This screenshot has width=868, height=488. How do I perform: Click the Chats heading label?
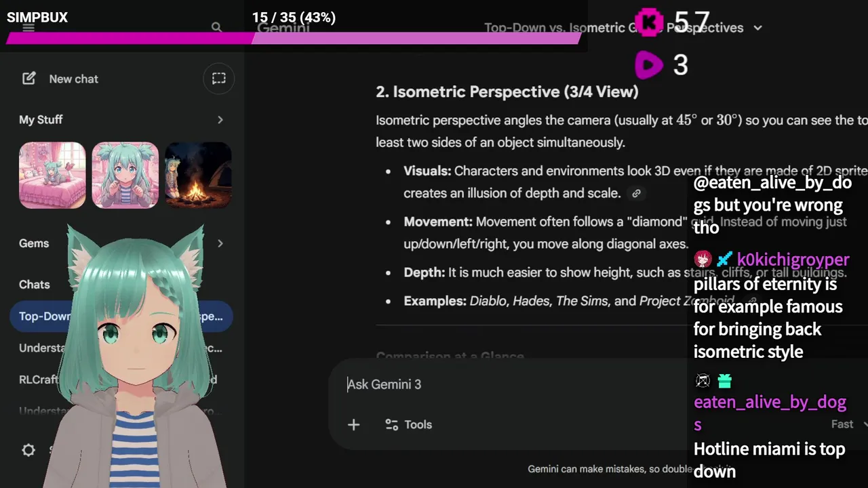[x=34, y=285]
